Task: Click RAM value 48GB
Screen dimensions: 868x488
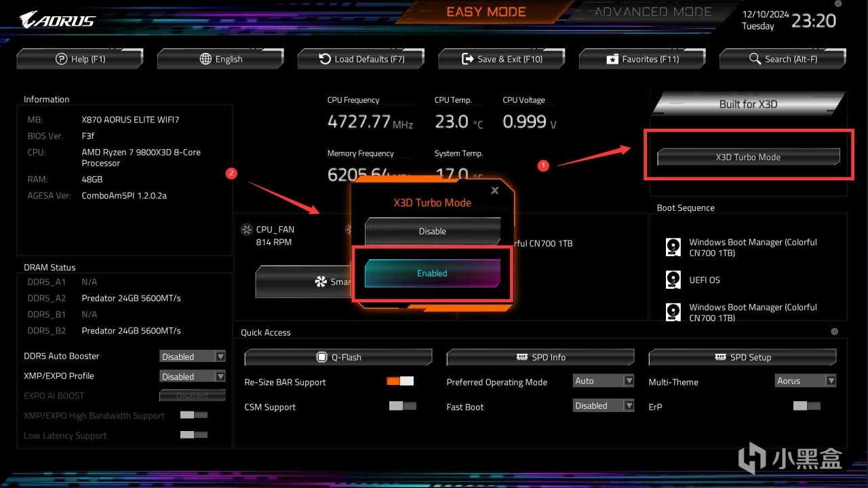Action: coord(92,179)
